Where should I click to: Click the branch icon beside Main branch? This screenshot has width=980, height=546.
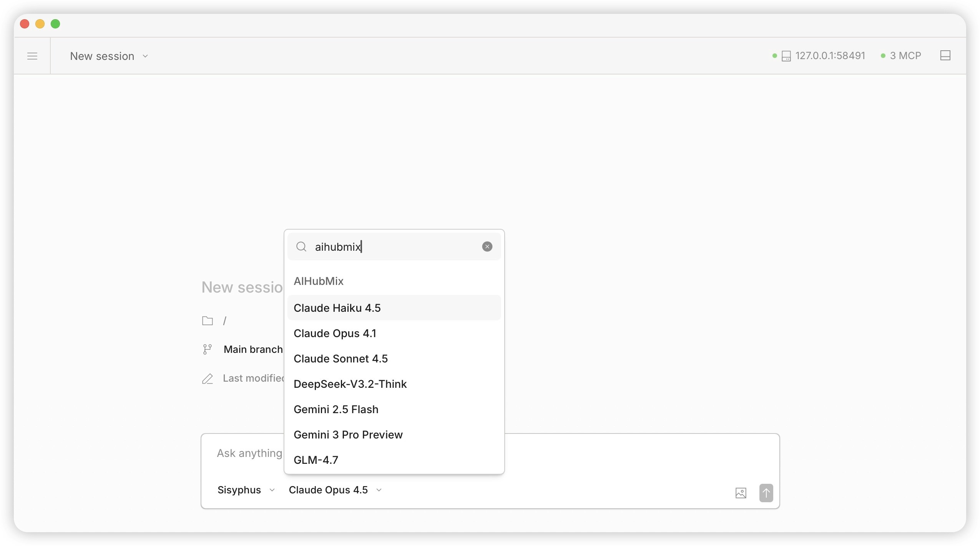tap(207, 349)
